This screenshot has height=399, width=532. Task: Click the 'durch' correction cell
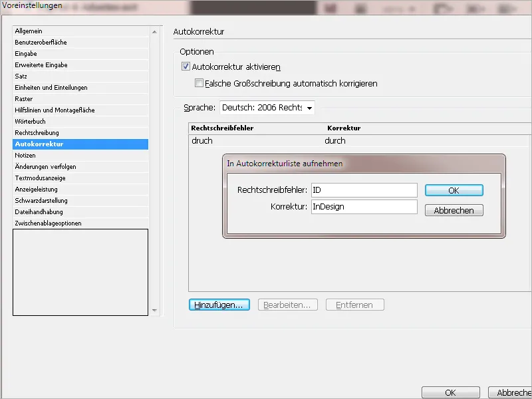[x=335, y=140]
